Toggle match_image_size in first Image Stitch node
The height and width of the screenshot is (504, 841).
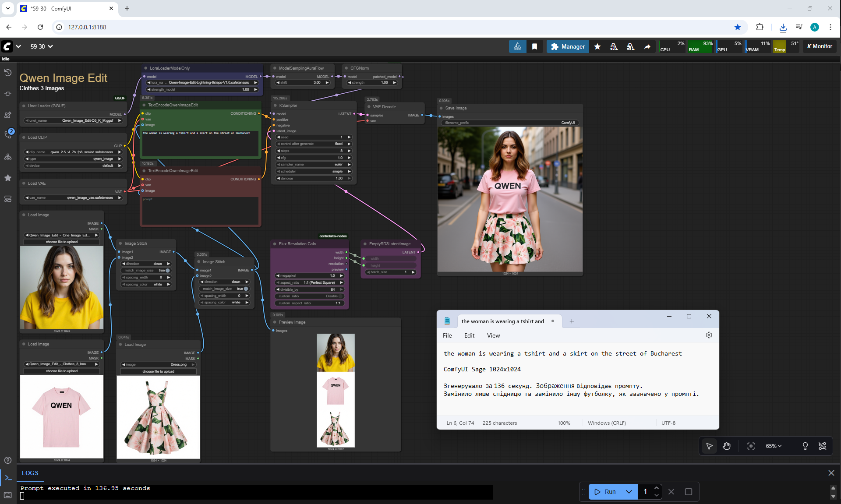167,271
